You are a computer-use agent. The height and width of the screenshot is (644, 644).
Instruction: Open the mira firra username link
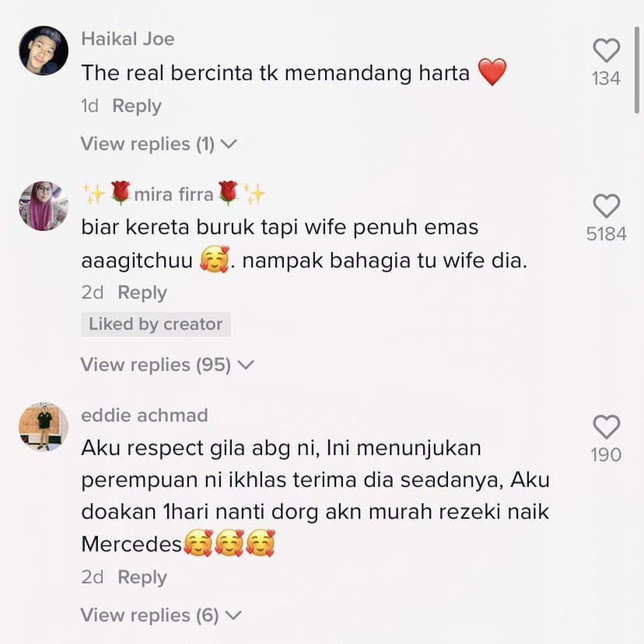pyautogui.click(x=174, y=194)
